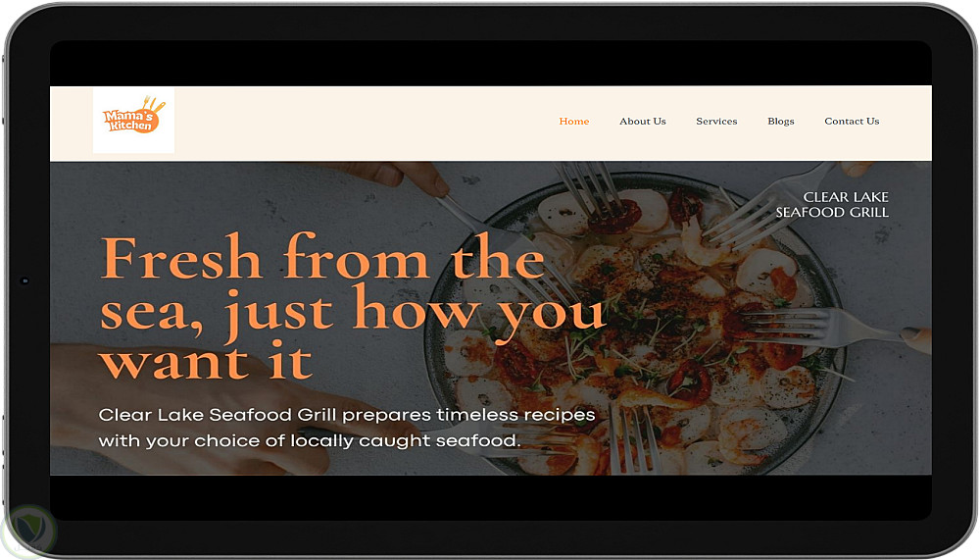980x560 pixels.
Task: Click the hero description paragraph text
Action: click(x=347, y=428)
